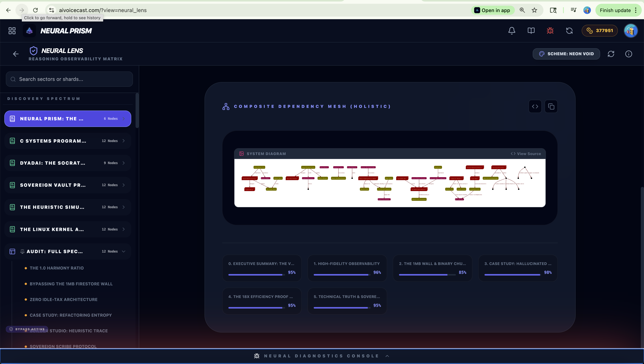
Task: Click the 377951 coin balance button
Action: pos(600,31)
